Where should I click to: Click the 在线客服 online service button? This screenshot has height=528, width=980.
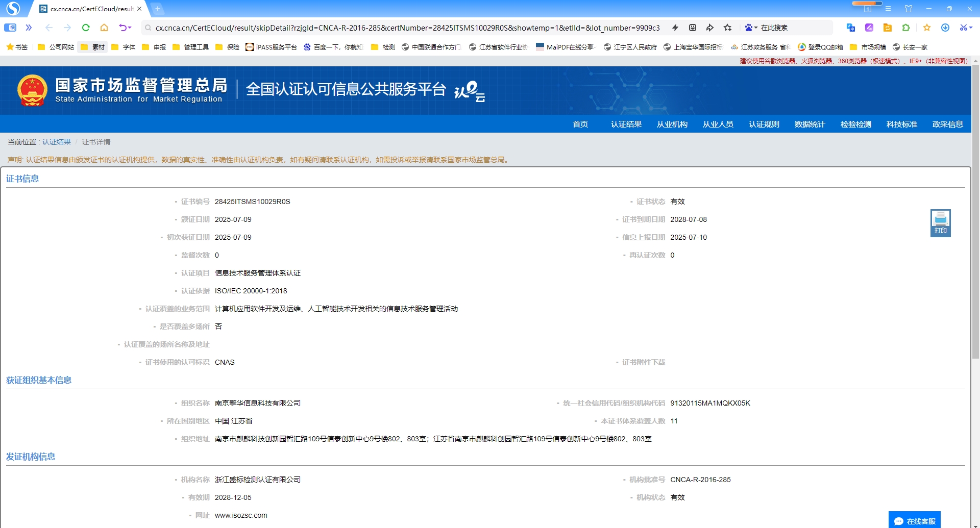click(x=916, y=520)
